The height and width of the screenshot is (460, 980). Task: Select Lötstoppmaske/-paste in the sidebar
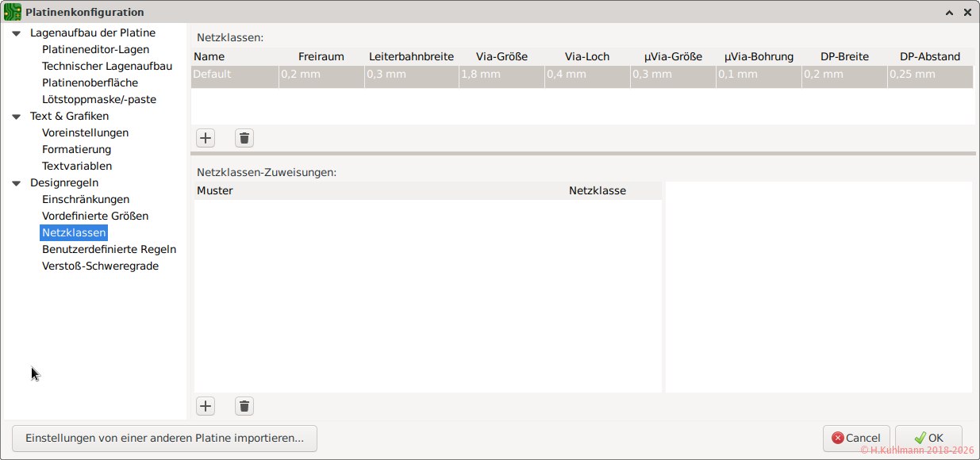point(99,99)
